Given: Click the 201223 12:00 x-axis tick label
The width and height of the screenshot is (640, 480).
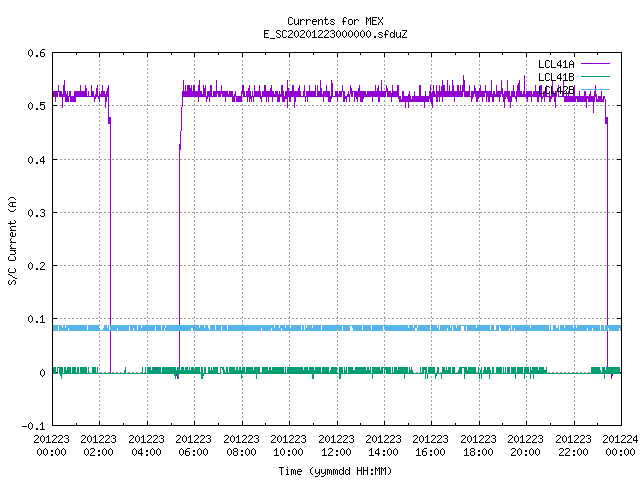Looking at the screenshot, I should (x=336, y=445).
